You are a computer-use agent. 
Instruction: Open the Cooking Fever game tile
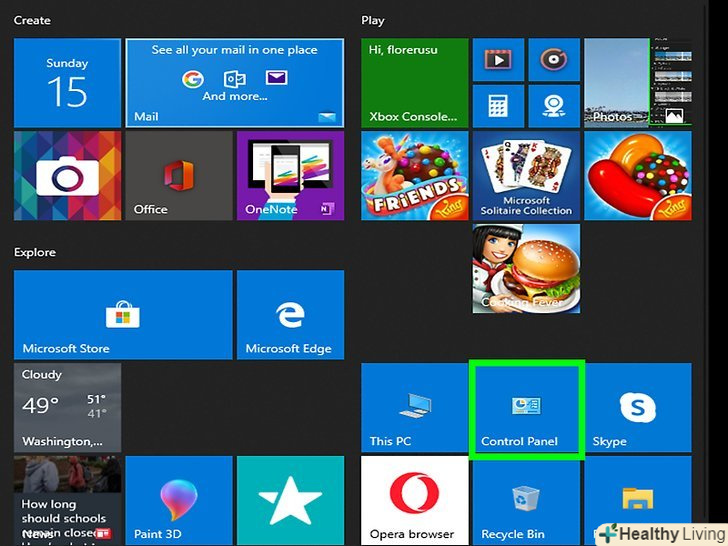(526, 268)
